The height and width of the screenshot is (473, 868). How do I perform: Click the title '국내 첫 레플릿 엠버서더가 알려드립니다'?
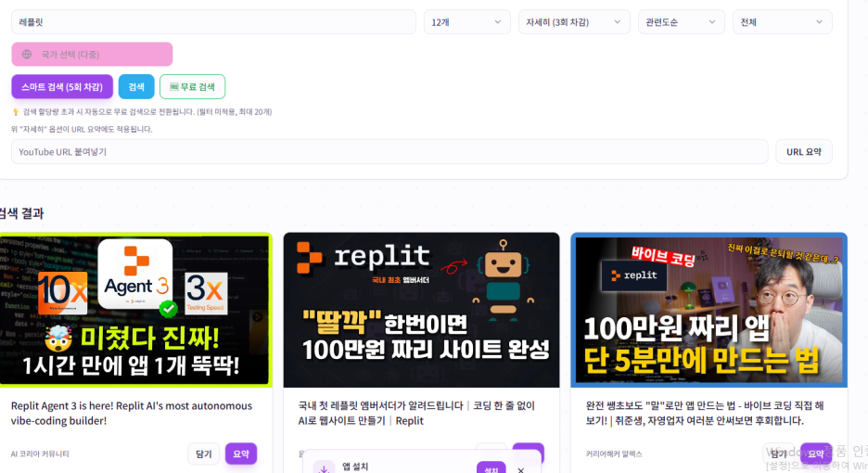tap(416, 414)
